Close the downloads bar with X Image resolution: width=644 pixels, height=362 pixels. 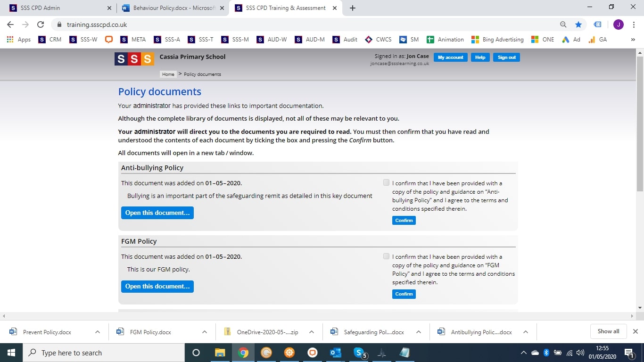[x=635, y=331]
